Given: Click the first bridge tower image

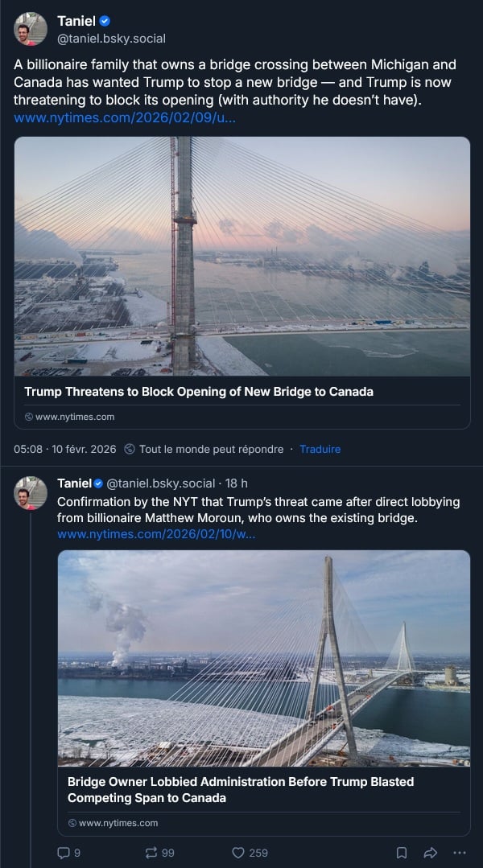Looking at the screenshot, I should coord(242,256).
